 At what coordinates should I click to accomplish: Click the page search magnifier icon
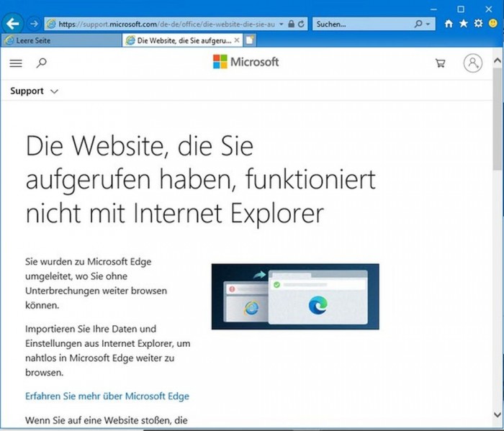[x=42, y=63]
